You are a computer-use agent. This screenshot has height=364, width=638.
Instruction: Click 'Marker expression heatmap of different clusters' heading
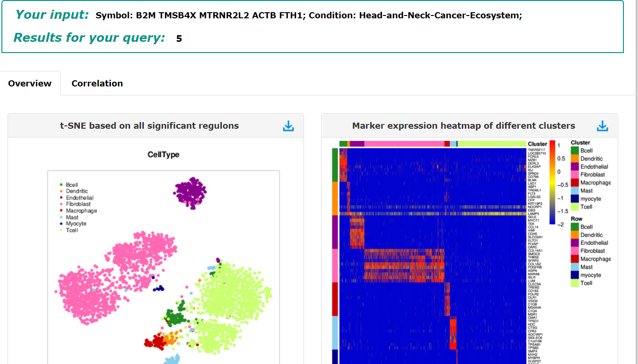pyautogui.click(x=464, y=126)
